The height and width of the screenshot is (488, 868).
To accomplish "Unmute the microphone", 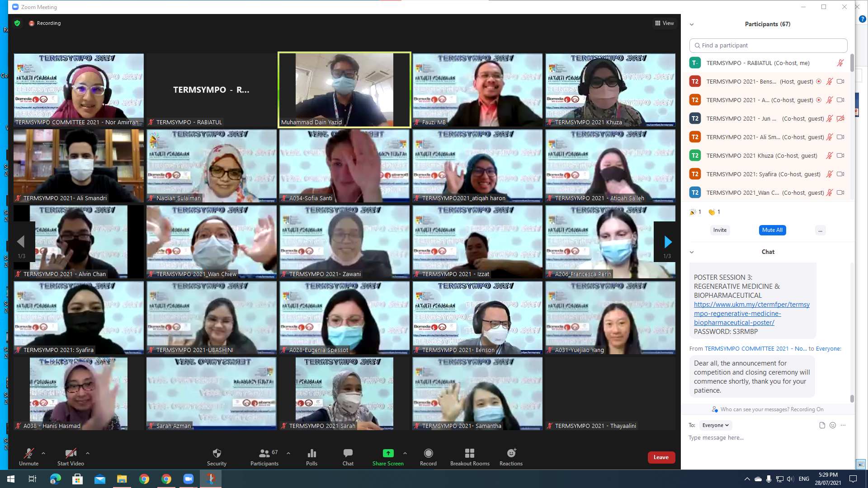I will 28,453.
